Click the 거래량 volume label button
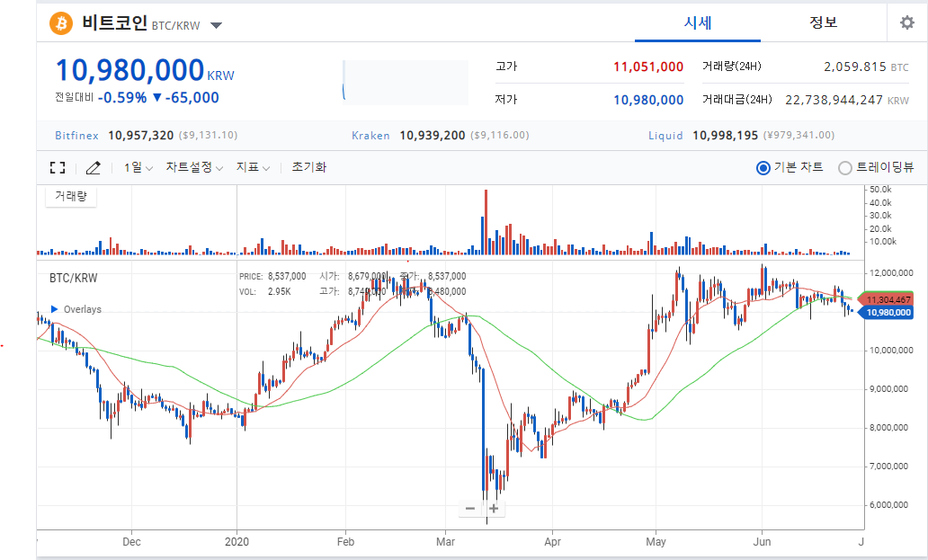Screen dimensions: 928x560 (71, 196)
